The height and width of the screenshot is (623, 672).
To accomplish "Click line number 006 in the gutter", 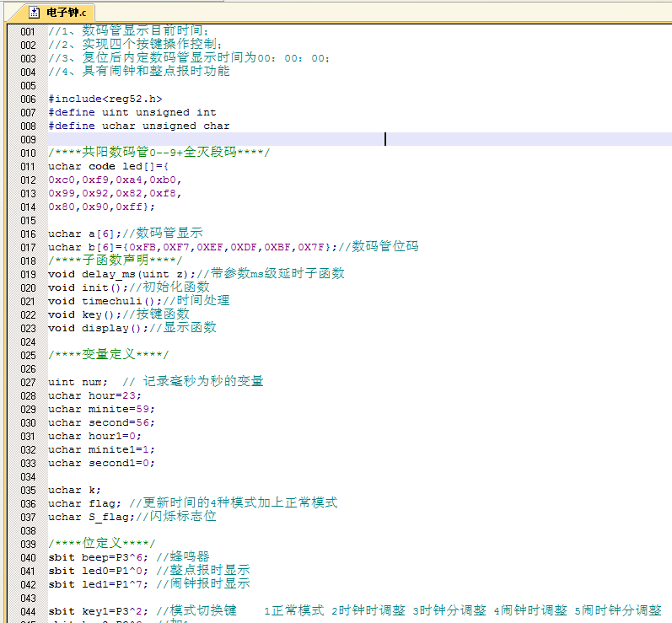I will (x=28, y=99).
